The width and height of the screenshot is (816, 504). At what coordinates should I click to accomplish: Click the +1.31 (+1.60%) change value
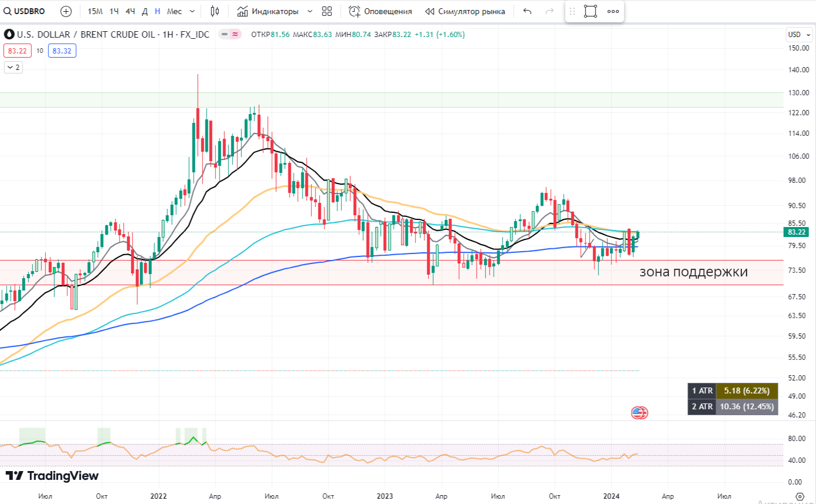click(x=439, y=34)
